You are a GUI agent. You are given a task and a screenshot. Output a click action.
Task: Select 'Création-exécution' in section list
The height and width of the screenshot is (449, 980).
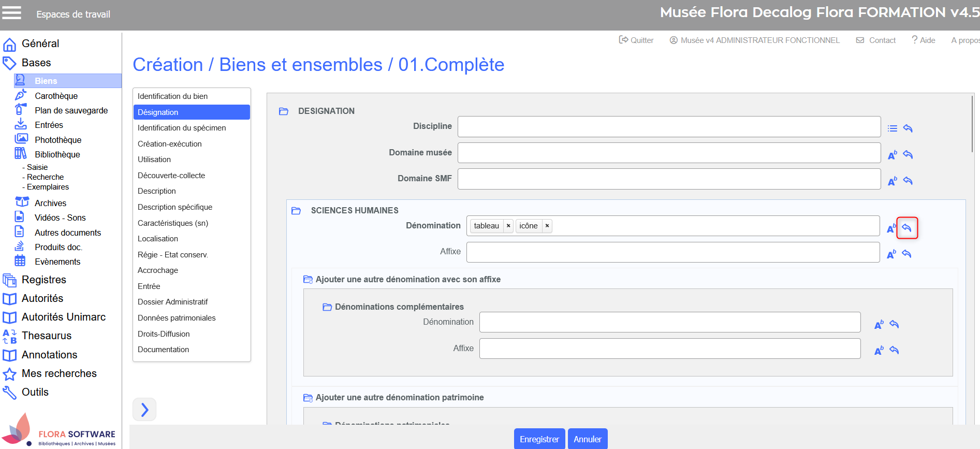point(170,144)
